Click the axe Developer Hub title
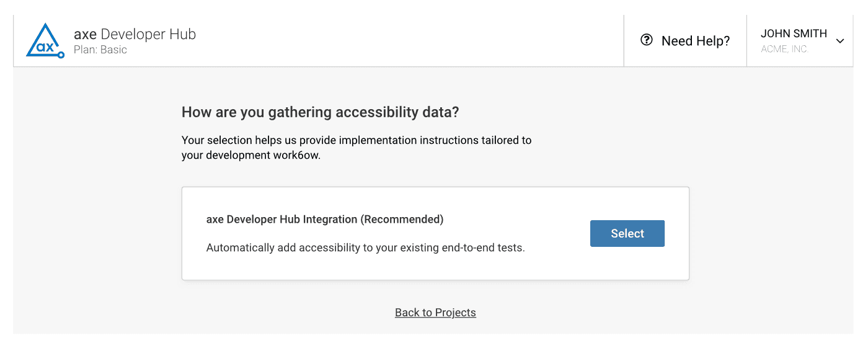 [x=135, y=34]
